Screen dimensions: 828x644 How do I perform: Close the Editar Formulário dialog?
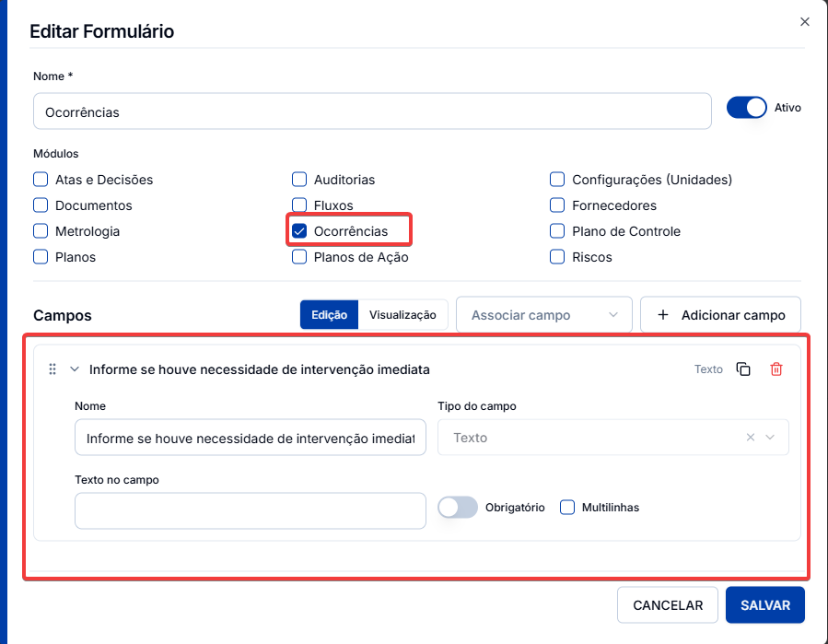[x=804, y=22]
